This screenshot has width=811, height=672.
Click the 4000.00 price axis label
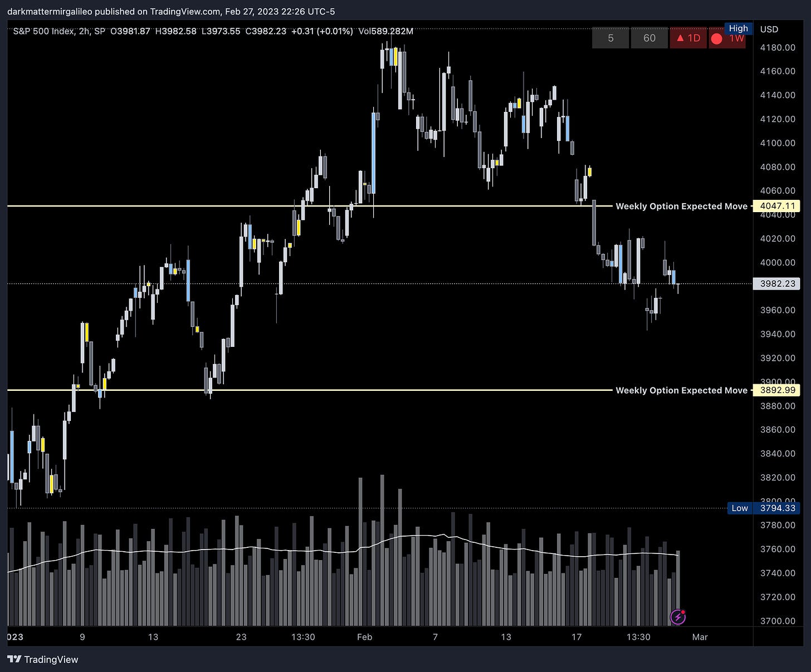(778, 262)
